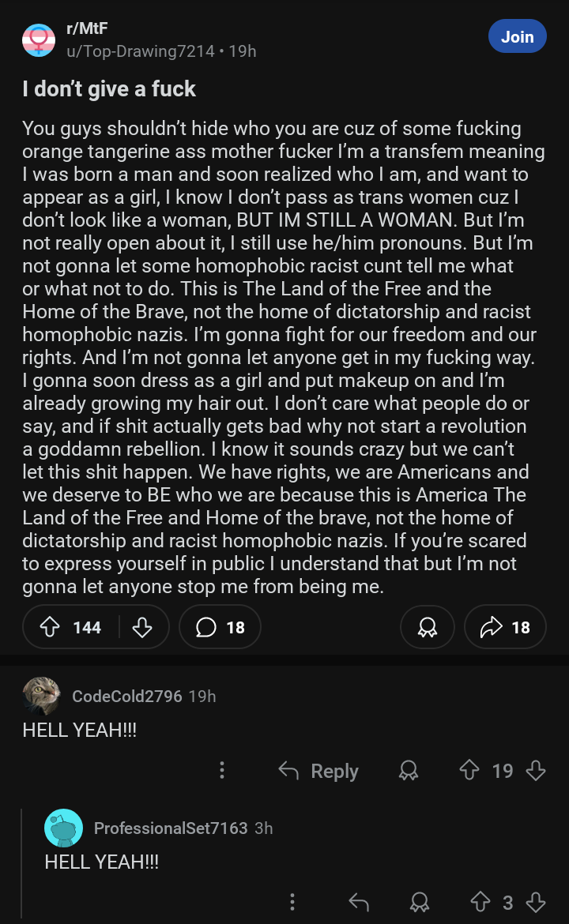Join the r/MtF community
The height and width of the screenshot is (924, 569).
click(517, 36)
